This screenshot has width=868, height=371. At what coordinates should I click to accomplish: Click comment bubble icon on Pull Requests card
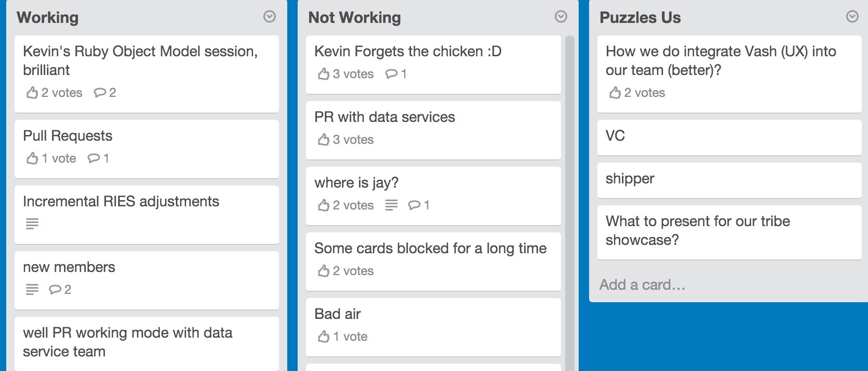[94, 158]
